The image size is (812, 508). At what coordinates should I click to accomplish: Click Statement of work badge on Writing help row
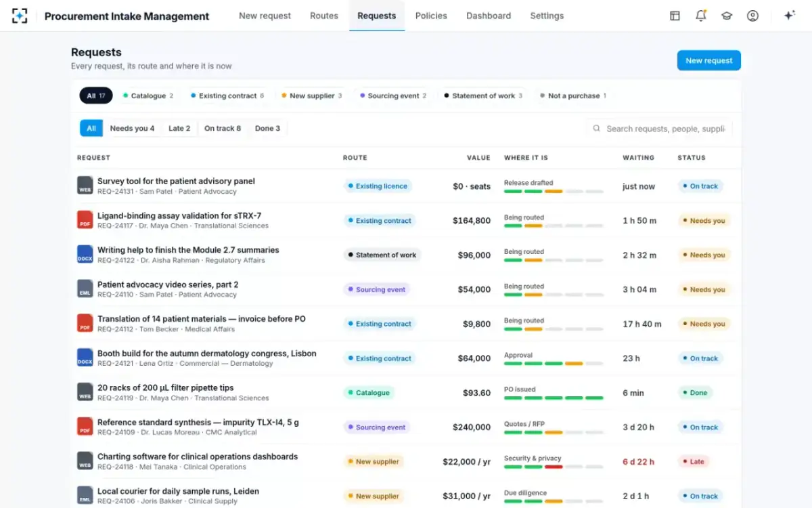(x=382, y=255)
